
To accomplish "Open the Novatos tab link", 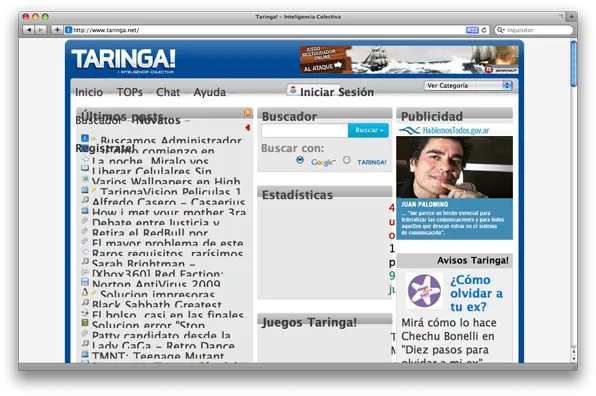I will (x=158, y=120).
